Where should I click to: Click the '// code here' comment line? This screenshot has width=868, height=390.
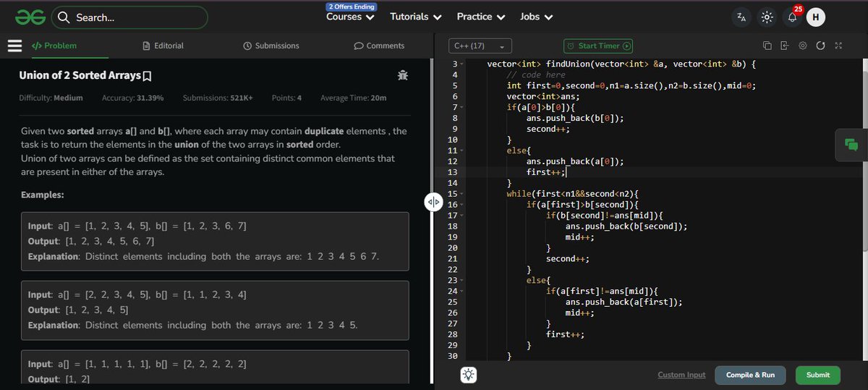[536, 75]
